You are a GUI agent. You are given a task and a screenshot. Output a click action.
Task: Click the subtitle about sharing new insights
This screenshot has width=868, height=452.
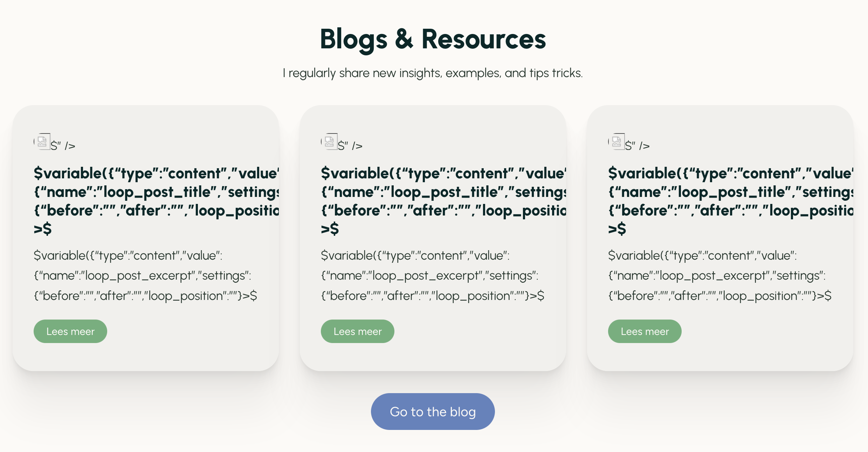[x=433, y=73]
